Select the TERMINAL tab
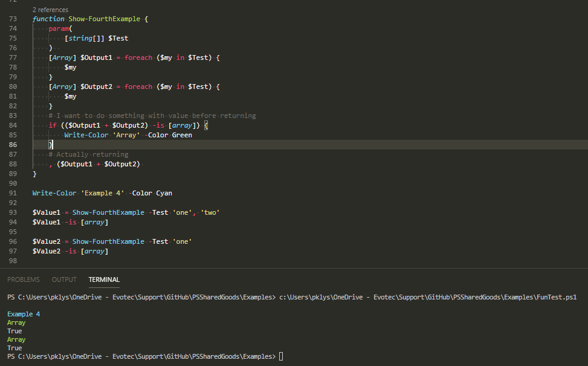This screenshot has width=588, height=366. pos(103,279)
